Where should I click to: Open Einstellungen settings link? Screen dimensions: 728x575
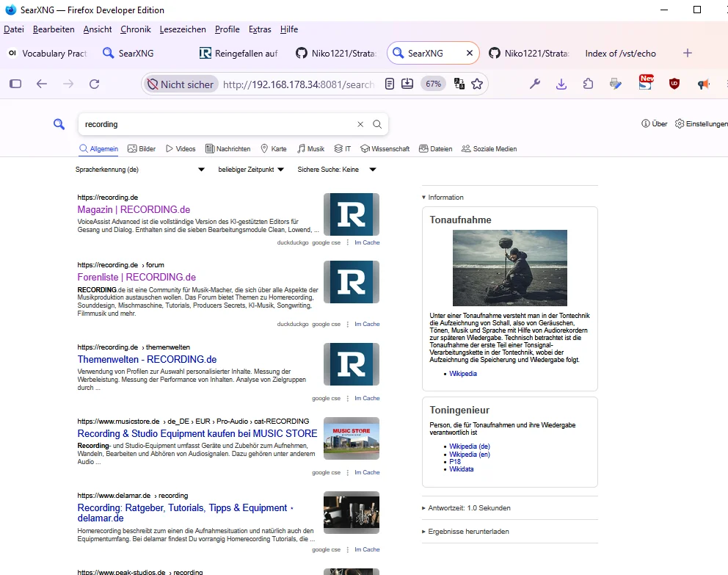click(x=701, y=123)
